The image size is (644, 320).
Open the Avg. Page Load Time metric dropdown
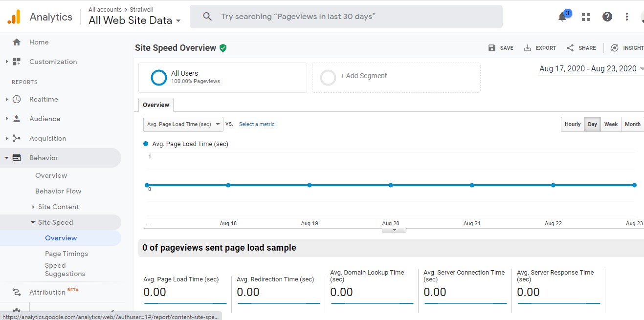tap(183, 124)
